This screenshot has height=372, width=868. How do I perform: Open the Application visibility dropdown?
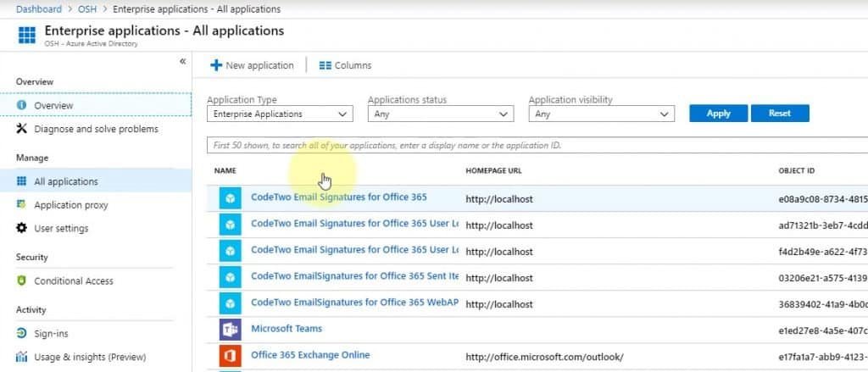[602, 114]
